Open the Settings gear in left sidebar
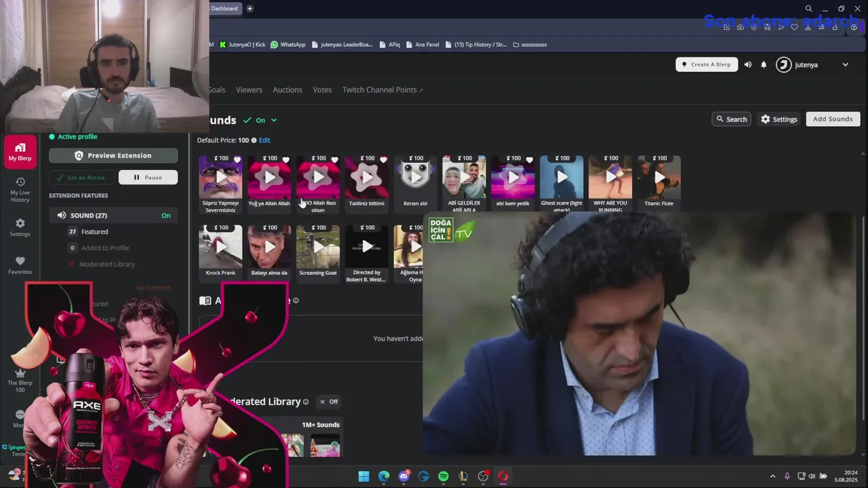The image size is (868, 488). [x=20, y=227]
